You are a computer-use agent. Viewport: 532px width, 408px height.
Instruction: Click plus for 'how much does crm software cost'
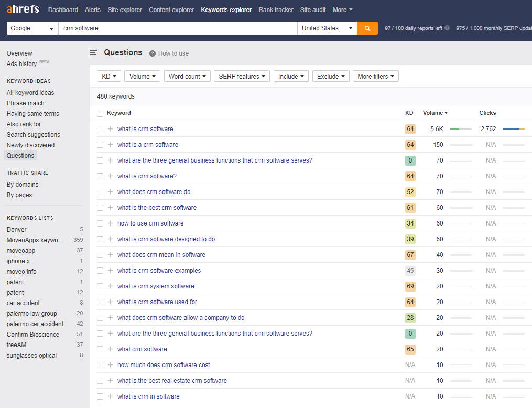click(x=110, y=365)
